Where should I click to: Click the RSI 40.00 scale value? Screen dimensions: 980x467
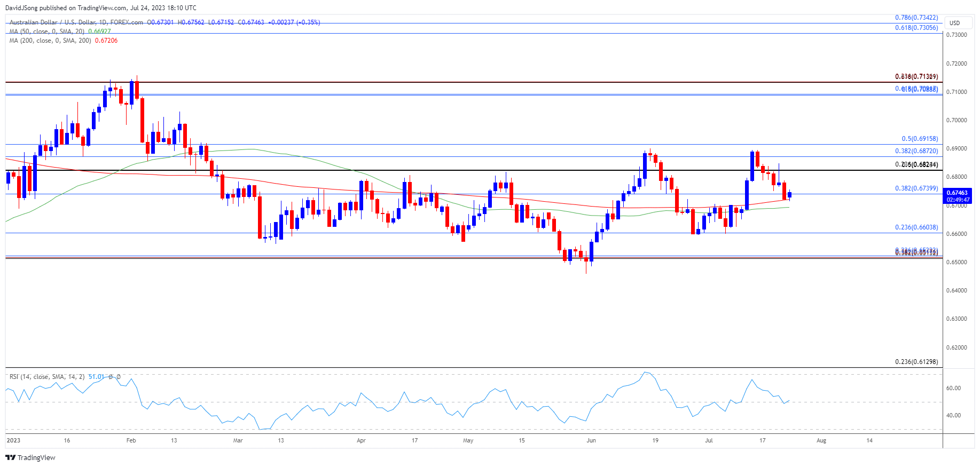point(953,415)
